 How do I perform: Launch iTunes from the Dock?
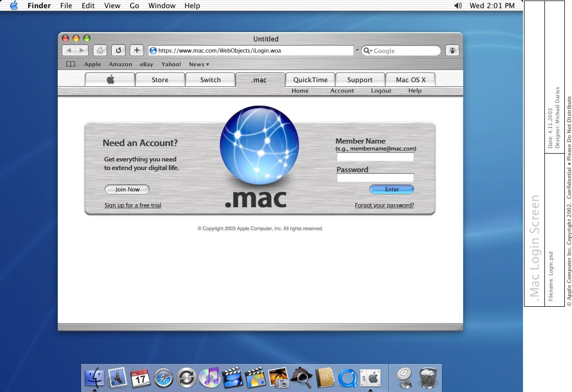click(209, 377)
